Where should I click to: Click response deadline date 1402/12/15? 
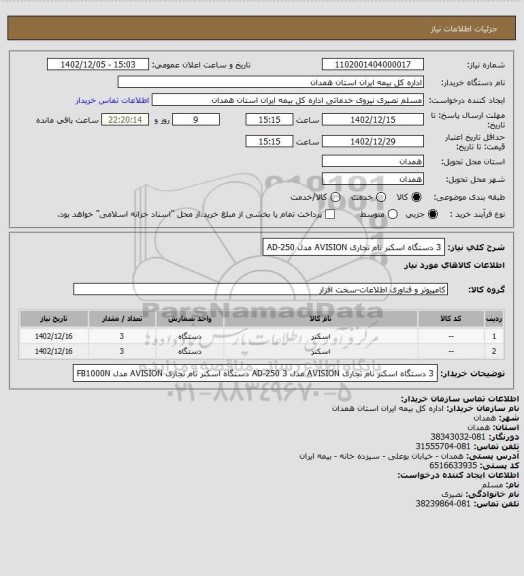click(x=373, y=120)
